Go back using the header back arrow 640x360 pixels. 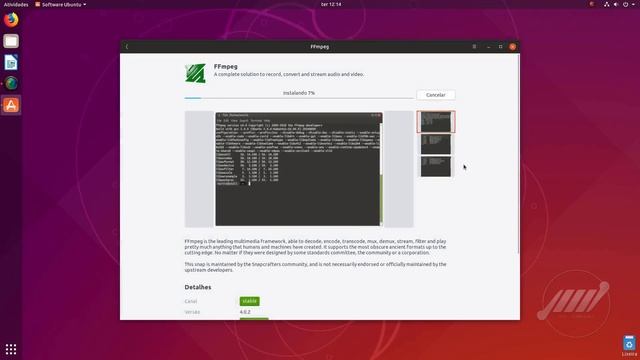[x=127, y=47]
